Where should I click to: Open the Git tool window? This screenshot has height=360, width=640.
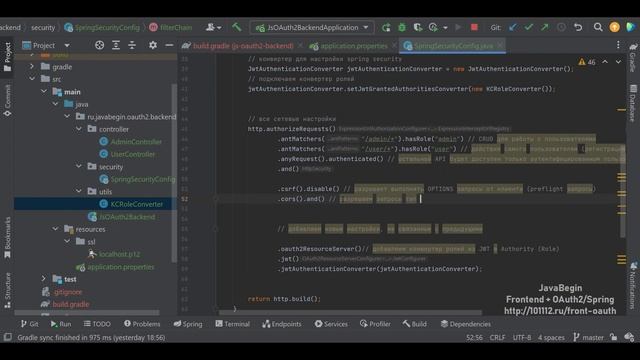point(29,324)
